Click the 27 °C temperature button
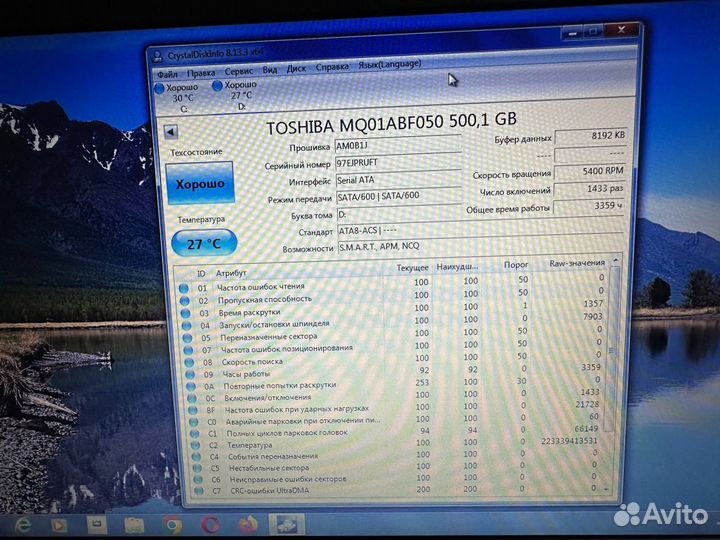Screen dimensions: 720x540 204,244
